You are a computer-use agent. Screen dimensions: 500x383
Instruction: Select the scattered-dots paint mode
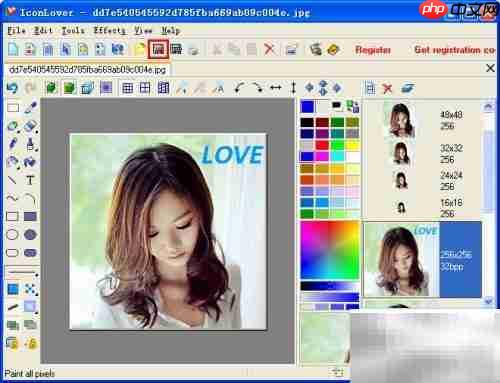click(31, 289)
